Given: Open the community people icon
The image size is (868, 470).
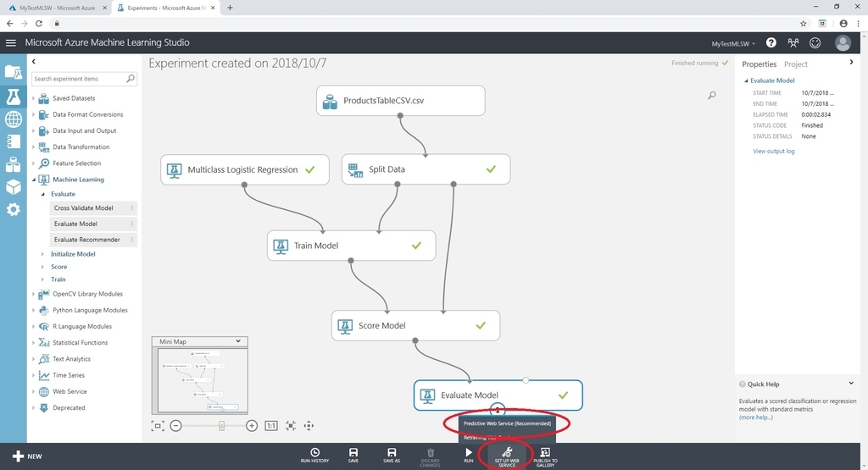Looking at the screenshot, I should [793, 42].
